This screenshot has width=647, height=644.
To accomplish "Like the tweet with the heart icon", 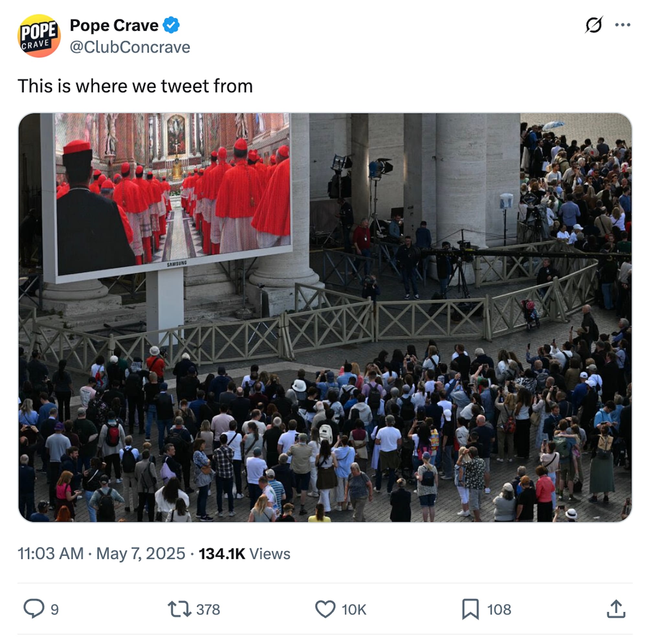I will pyautogui.click(x=325, y=609).
